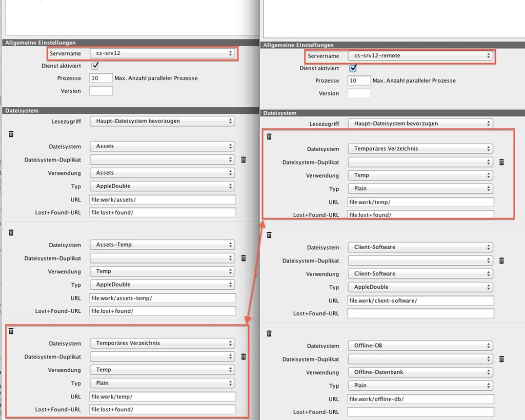Click trash icon beside Assets-Temp Dateisystem-Duplikat dropdown

click(x=244, y=258)
